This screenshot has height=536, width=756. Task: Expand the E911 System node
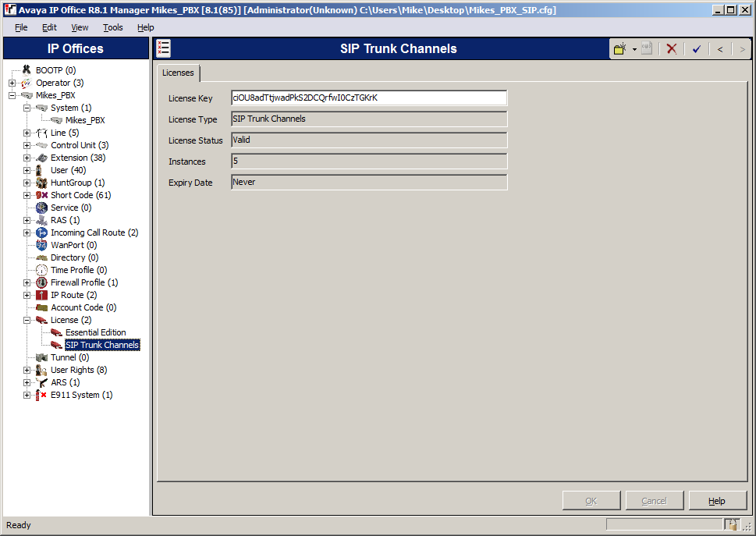tap(27, 395)
